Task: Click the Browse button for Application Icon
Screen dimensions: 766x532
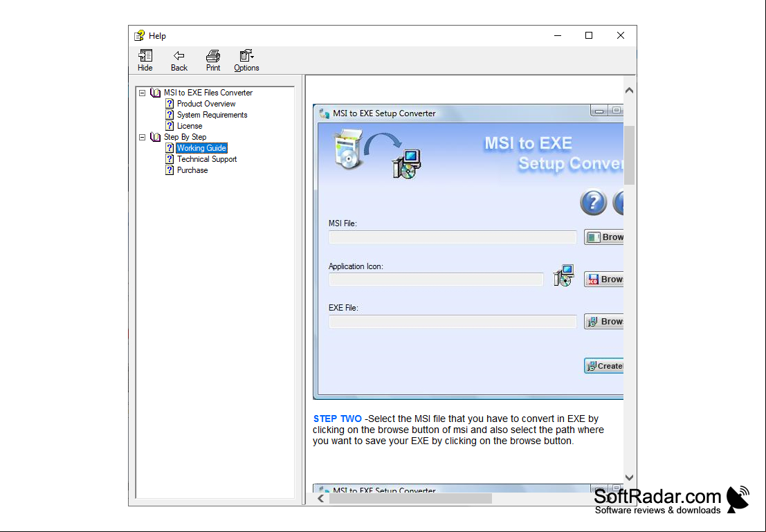Action: pos(604,279)
